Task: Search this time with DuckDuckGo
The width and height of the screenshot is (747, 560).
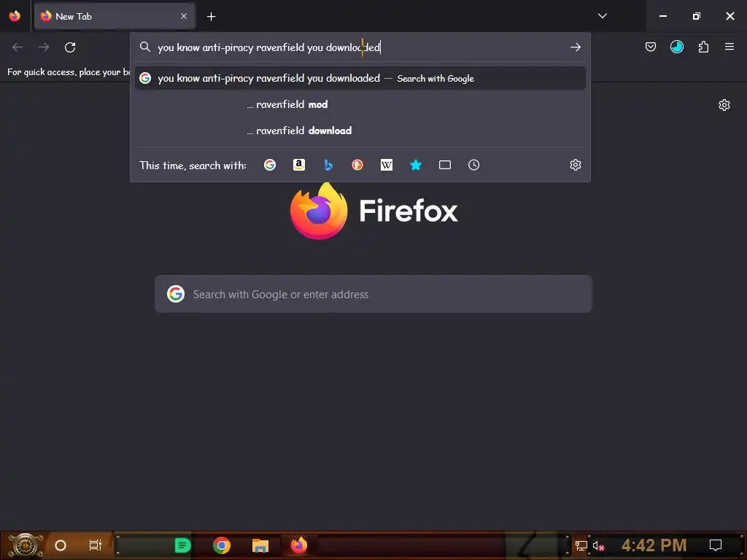Action: click(x=357, y=165)
